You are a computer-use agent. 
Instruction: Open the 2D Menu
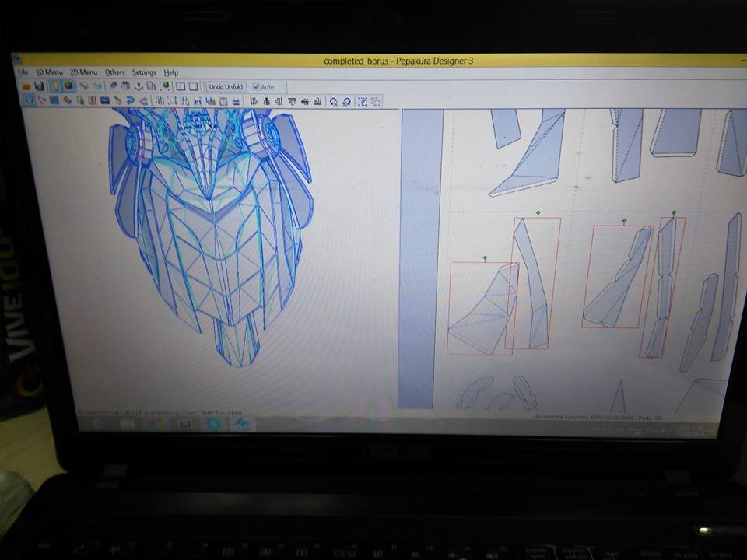coord(84,72)
